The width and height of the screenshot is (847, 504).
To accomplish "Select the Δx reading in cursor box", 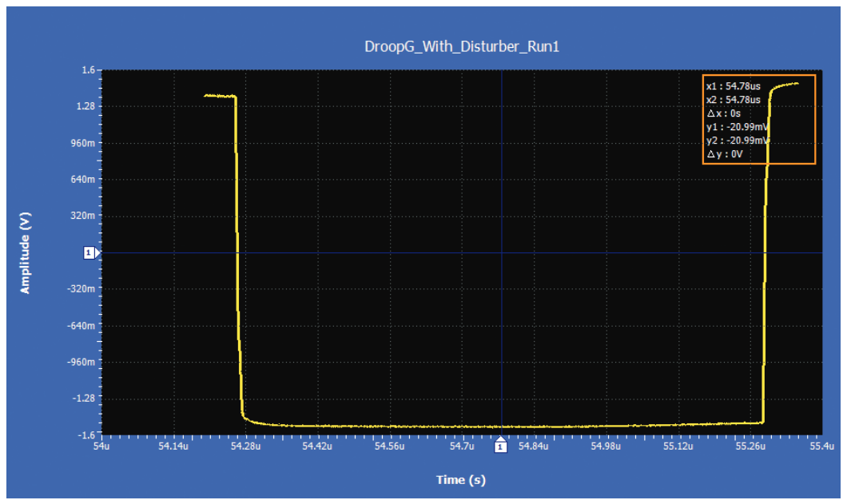I will (x=729, y=113).
